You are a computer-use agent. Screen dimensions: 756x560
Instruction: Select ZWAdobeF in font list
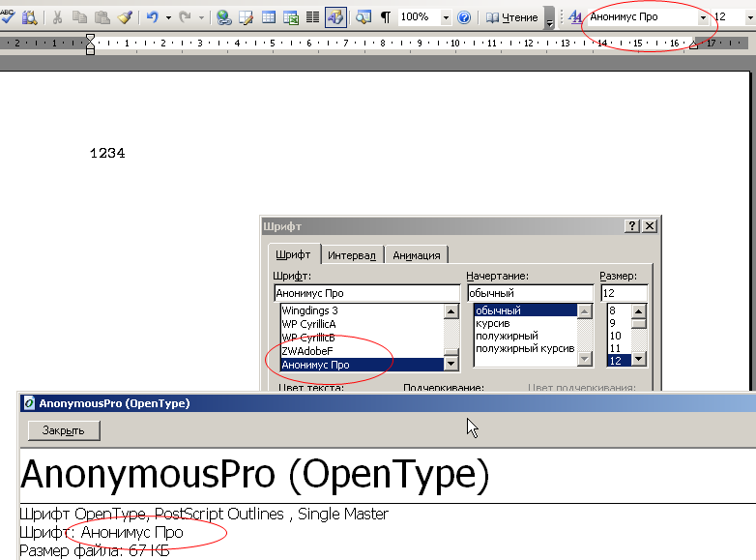click(x=362, y=351)
